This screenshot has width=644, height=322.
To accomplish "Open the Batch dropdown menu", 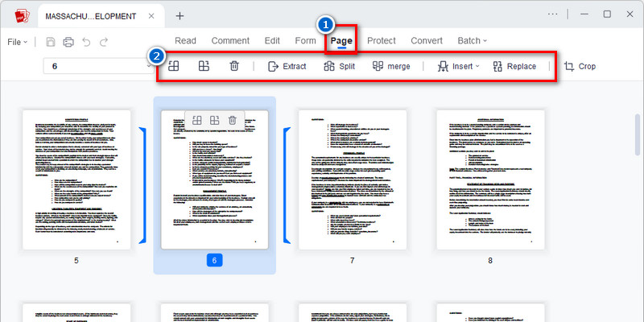I will [473, 41].
